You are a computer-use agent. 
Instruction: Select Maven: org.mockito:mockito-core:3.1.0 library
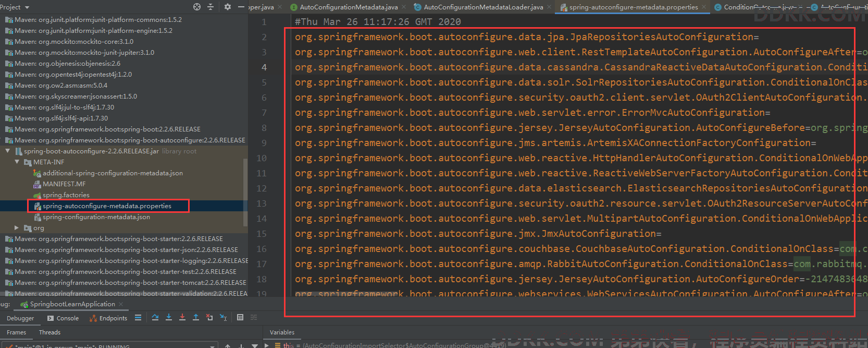click(74, 42)
